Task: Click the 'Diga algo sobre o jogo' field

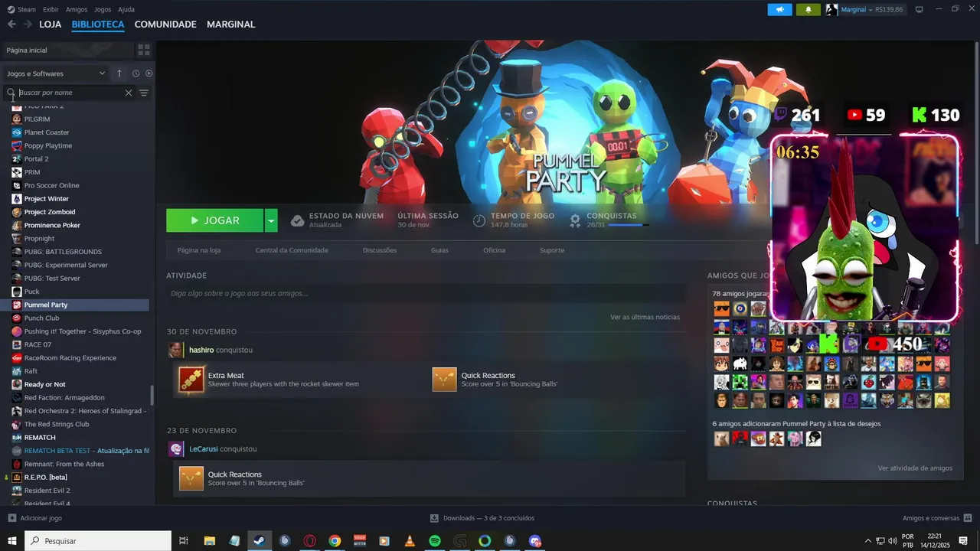Action: click(426, 293)
